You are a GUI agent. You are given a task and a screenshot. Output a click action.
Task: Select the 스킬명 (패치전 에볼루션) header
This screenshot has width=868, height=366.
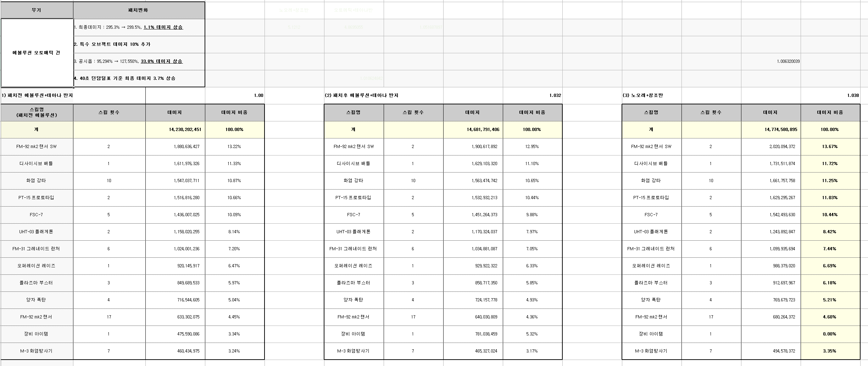[x=37, y=113]
